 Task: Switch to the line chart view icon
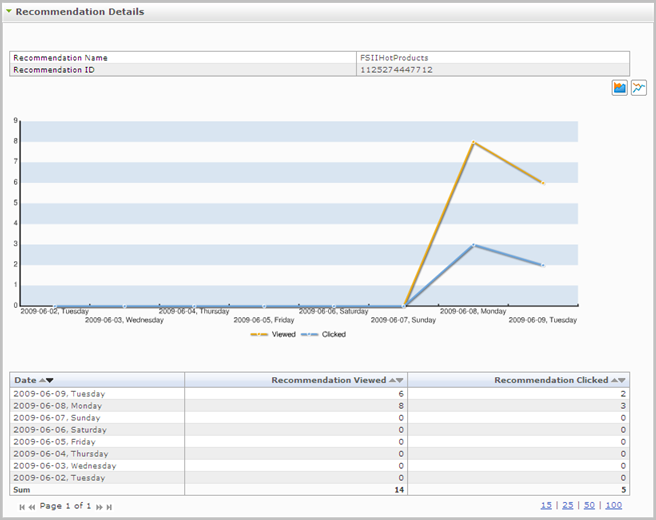click(x=638, y=88)
